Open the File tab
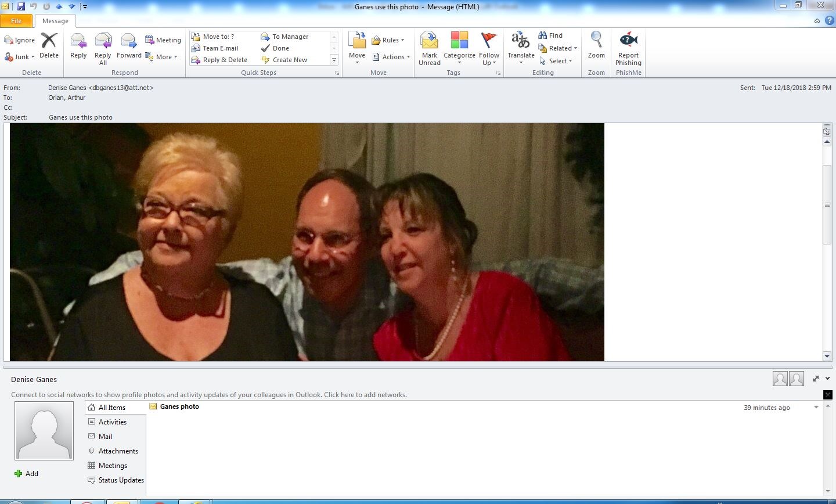836x504 pixels. click(x=16, y=21)
